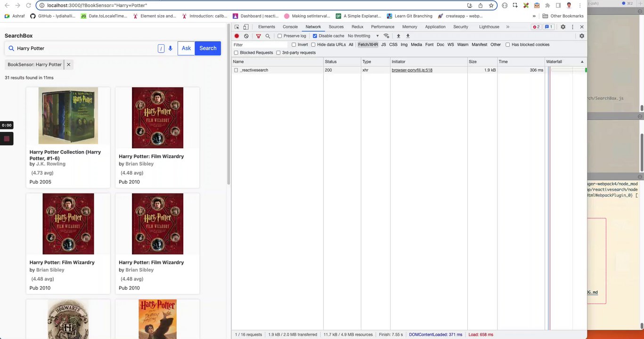Click the issues count badge showing 1
This screenshot has width=644, height=339.
click(x=549, y=27)
